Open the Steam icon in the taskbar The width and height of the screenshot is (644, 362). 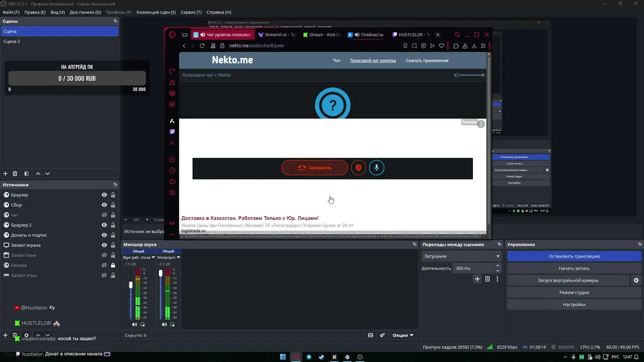point(321,357)
